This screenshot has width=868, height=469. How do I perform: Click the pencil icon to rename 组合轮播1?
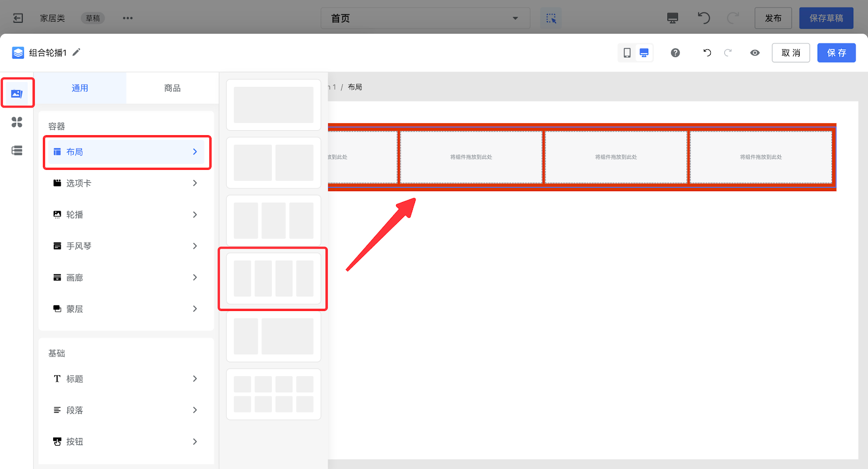click(76, 52)
